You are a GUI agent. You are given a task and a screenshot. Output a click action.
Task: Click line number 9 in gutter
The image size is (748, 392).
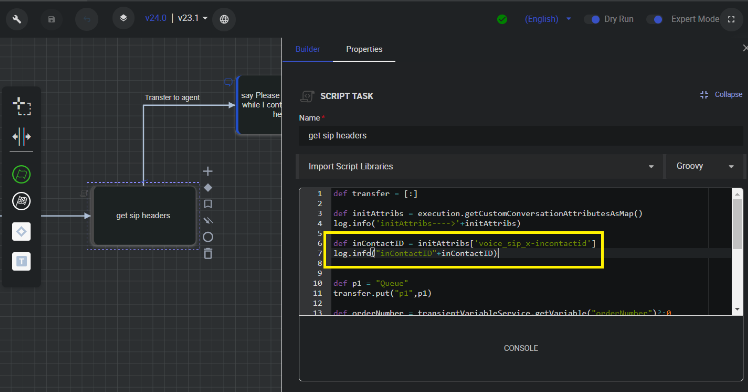coord(320,273)
